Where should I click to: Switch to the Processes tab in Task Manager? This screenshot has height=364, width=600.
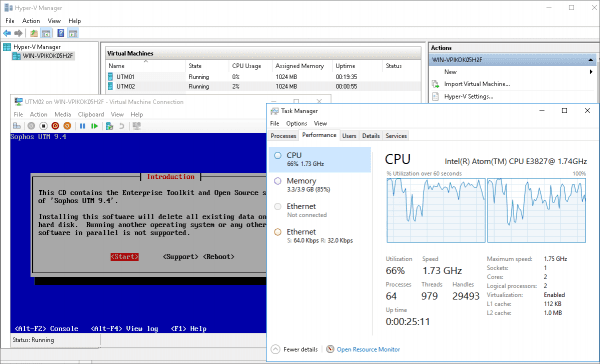pyautogui.click(x=283, y=135)
